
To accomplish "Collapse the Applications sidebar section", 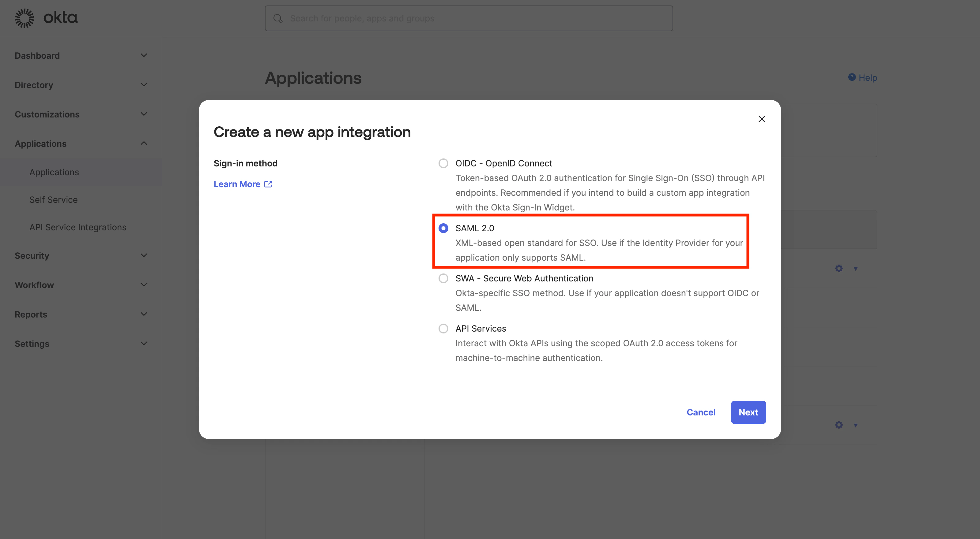I will (x=144, y=143).
